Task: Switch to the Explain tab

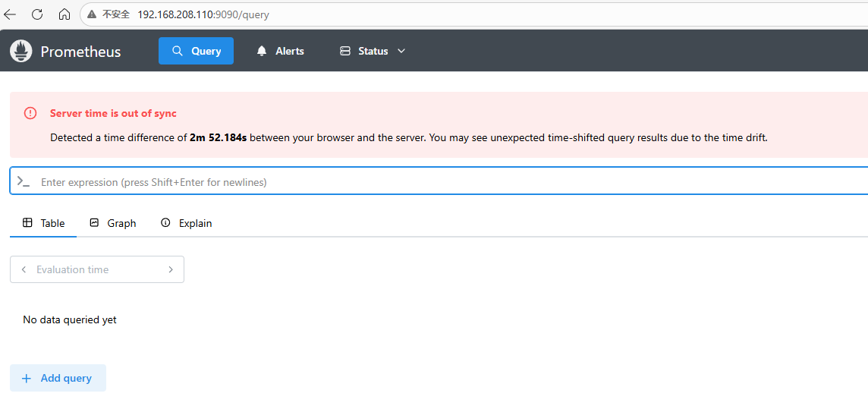Action: tap(186, 223)
